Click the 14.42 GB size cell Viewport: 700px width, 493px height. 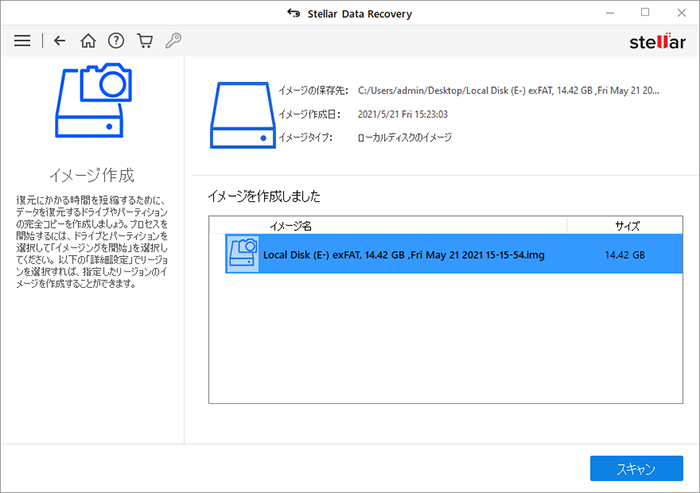click(625, 255)
